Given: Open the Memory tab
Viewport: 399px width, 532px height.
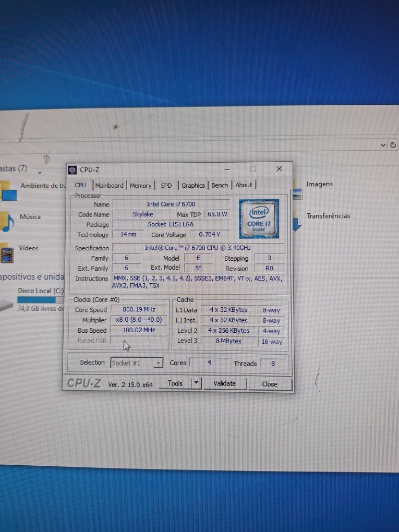Looking at the screenshot, I should pyautogui.click(x=140, y=186).
